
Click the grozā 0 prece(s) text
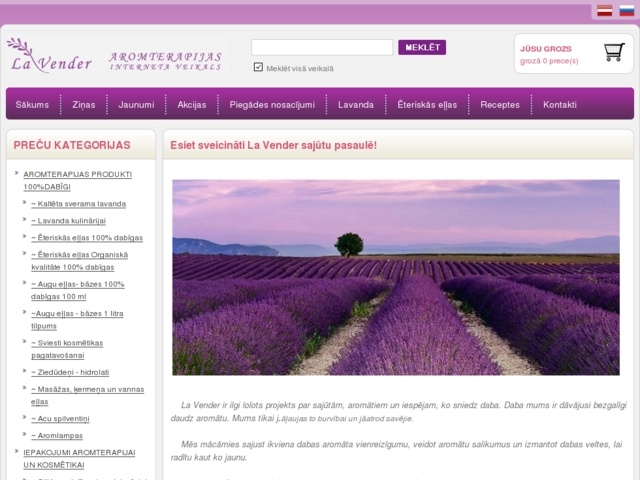click(x=549, y=61)
